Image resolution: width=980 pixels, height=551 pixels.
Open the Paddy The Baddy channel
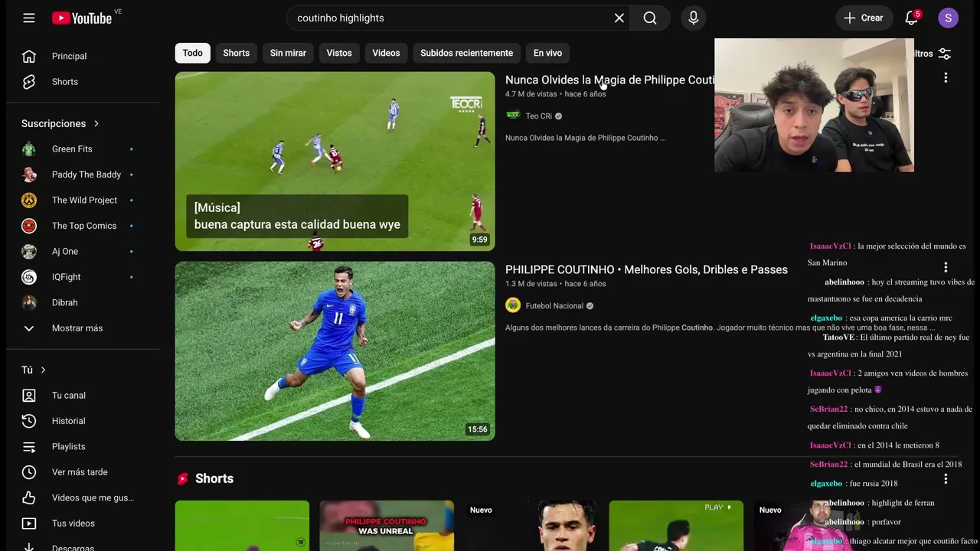[x=83, y=174]
